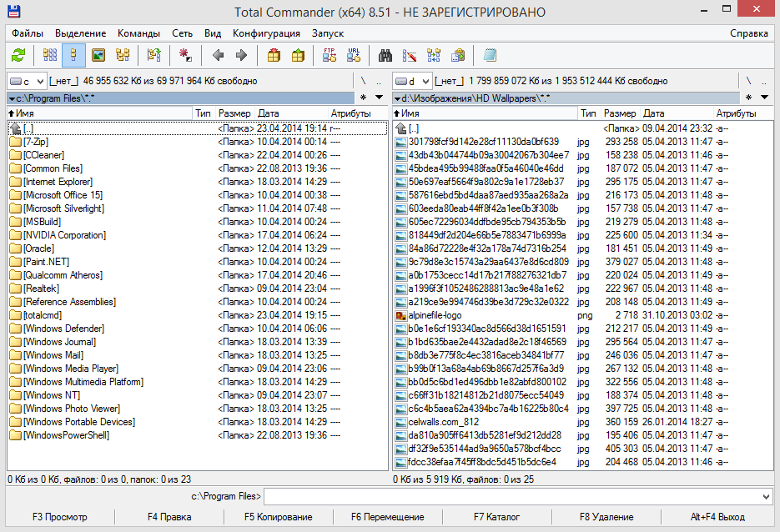Screen dimensions: 780x532
Task: Sort right panel by Размер column
Action: (x=620, y=113)
